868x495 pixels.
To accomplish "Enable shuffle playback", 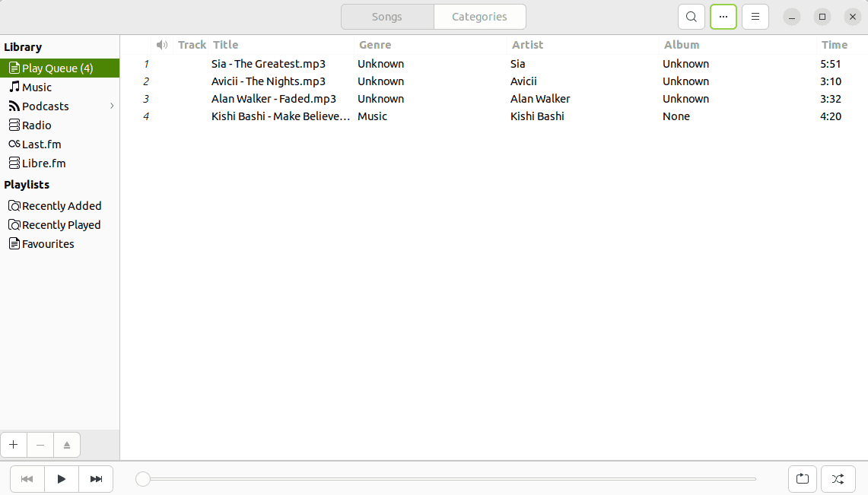I will pyautogui.click(x=838, y=479).
